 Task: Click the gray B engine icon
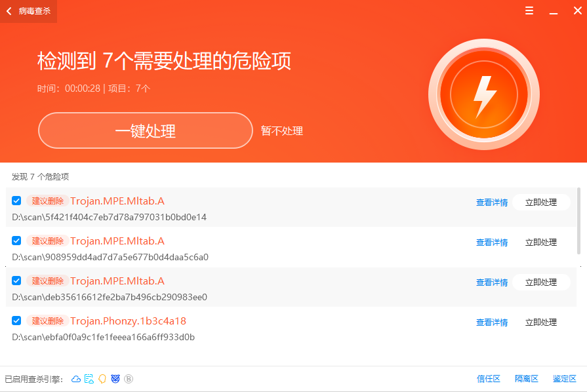click(129, 379)
